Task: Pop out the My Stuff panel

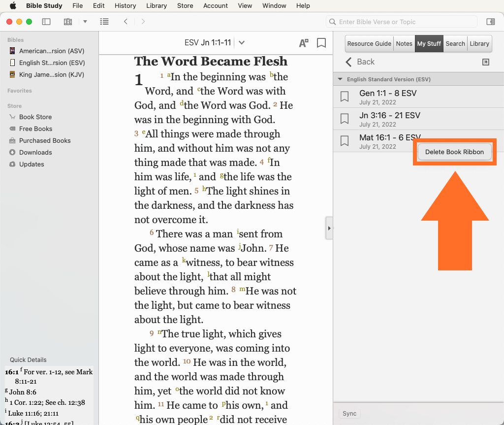Action: [x=486, y=62]
